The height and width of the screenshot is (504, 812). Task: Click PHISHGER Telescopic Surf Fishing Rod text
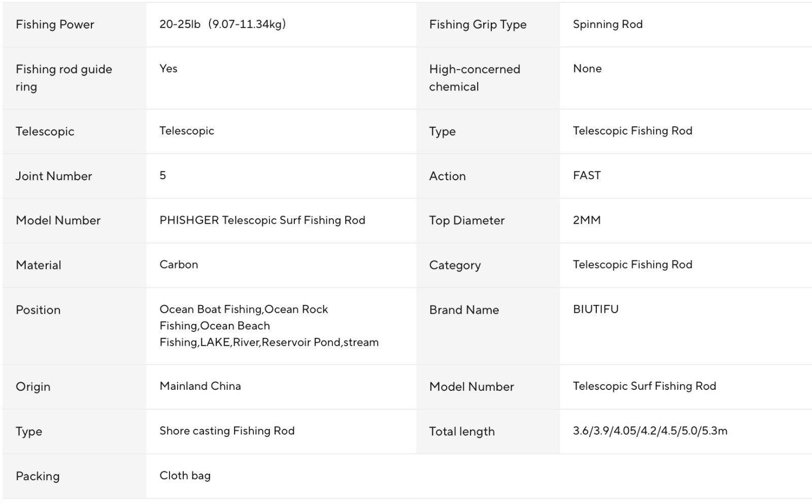(262, 220)
